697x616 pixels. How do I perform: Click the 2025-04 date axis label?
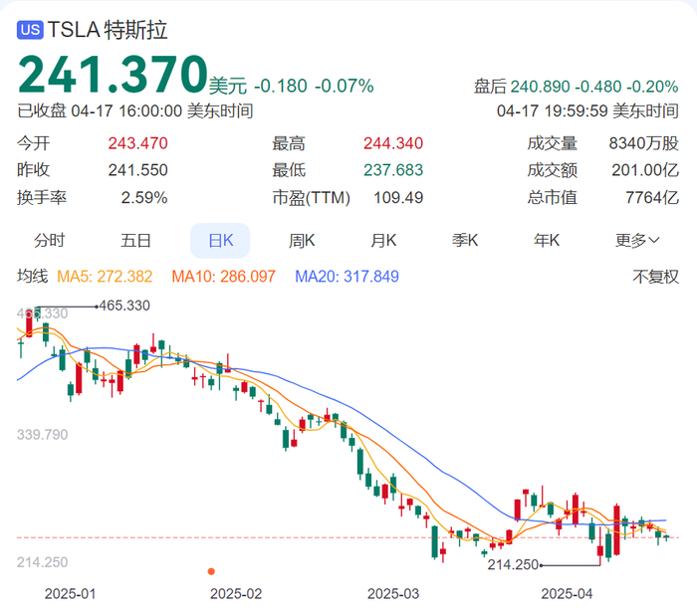tap(567, 594)
